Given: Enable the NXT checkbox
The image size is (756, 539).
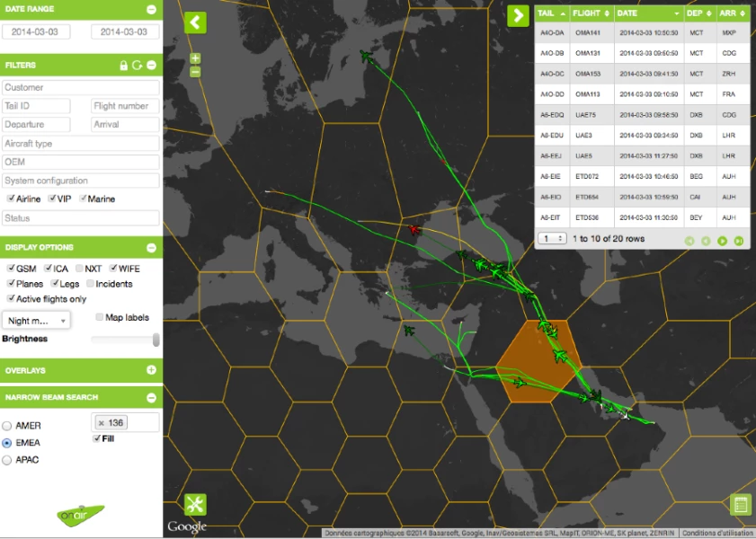Looking at the screenshot, I should coord(80,269).
